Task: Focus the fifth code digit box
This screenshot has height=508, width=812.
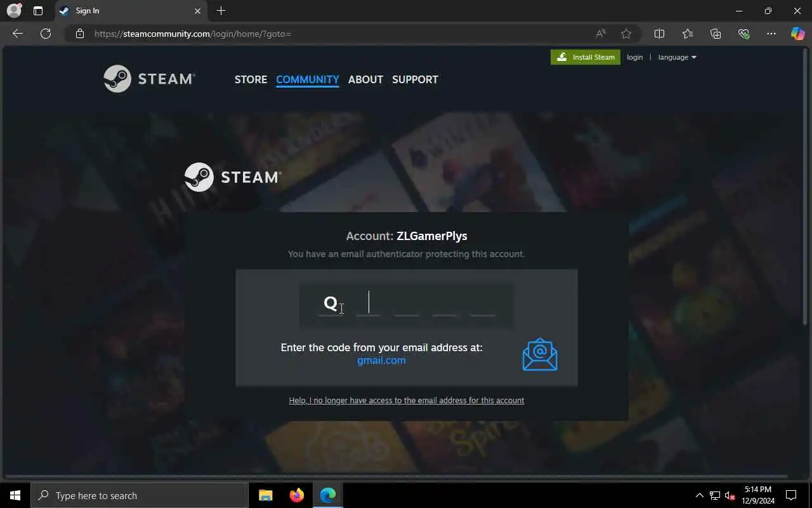Action: point(483,304)
